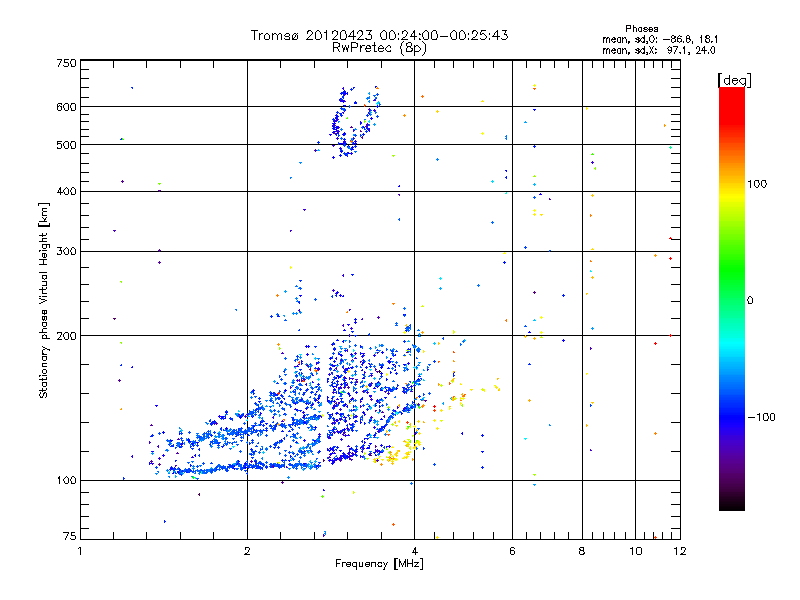Click the 'mean, sd,X: 97.1, 24.0' statistics line
The width and height of the screenshot is (800, 600).
(x=659, y=50)
